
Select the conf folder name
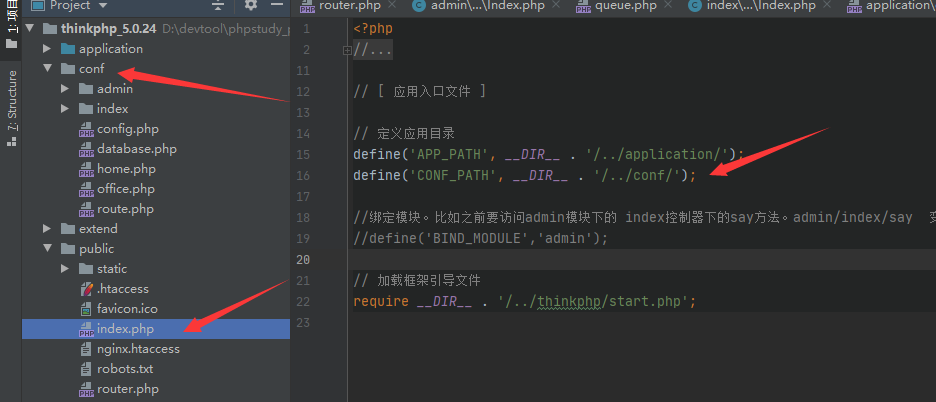click(x=91, y=69)
